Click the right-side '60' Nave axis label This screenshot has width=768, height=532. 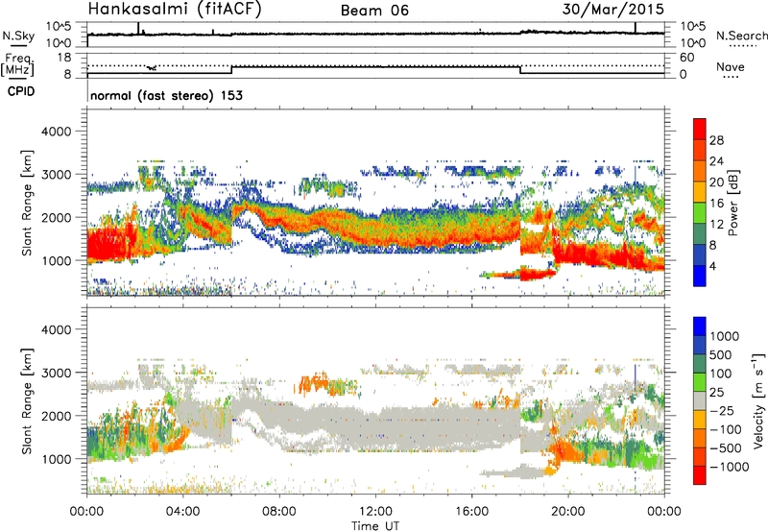687,58
